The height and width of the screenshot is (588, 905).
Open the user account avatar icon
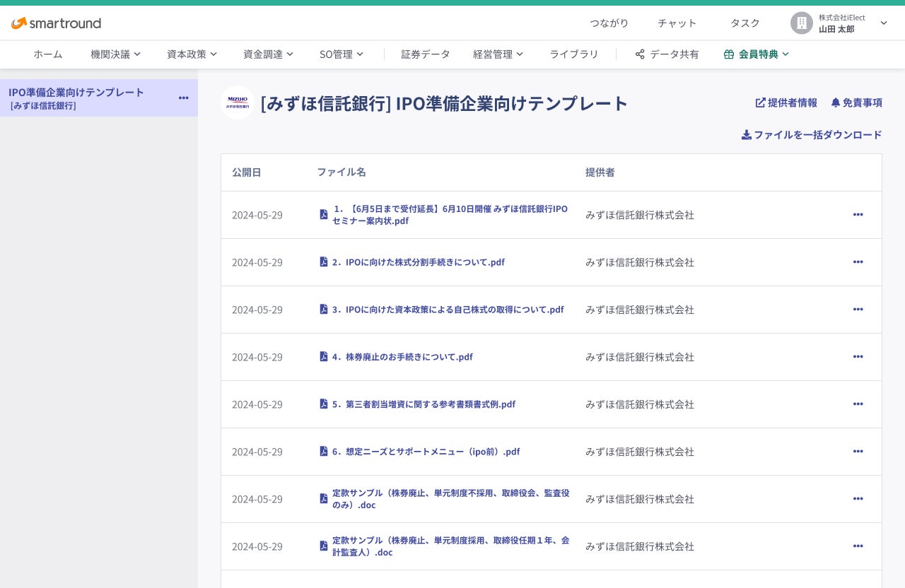point(801,23)
